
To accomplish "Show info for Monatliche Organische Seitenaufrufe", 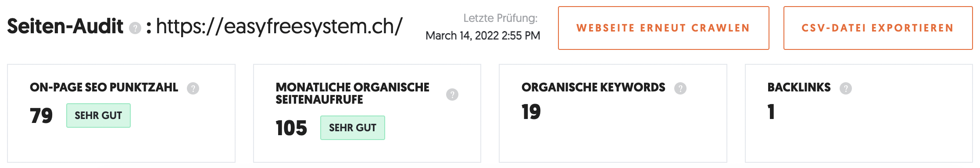I will (452, 94).
